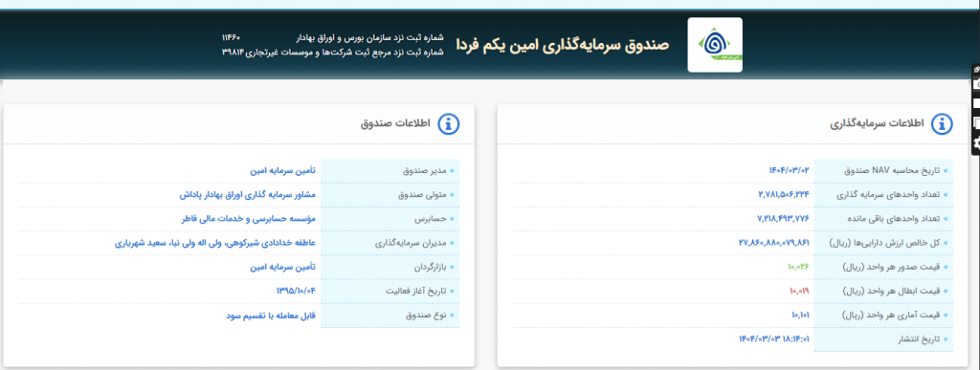Click the قیمت ابطال هر واحد label

pos(893,292)
